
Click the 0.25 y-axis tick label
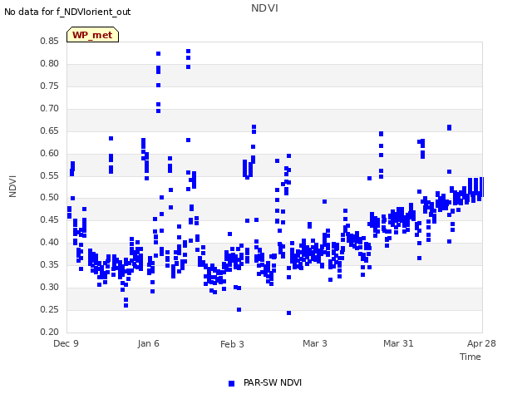(49, 309)
